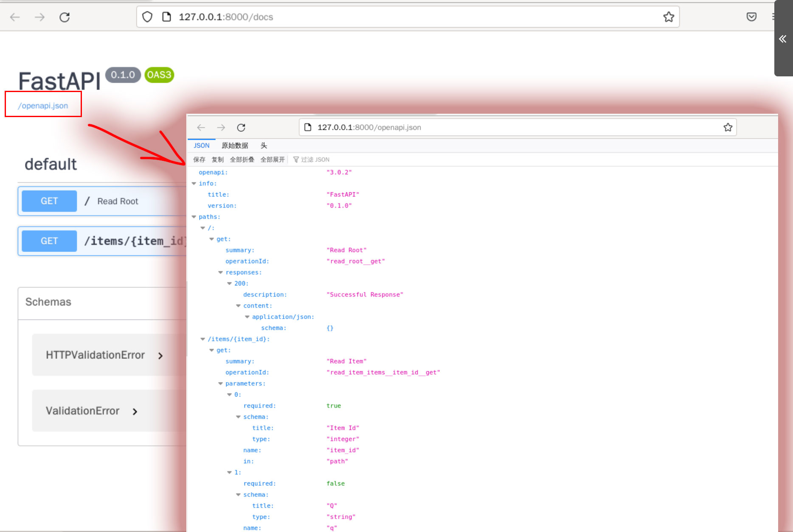
Task: Collapse the responses: node
Action: coord(221,272)
